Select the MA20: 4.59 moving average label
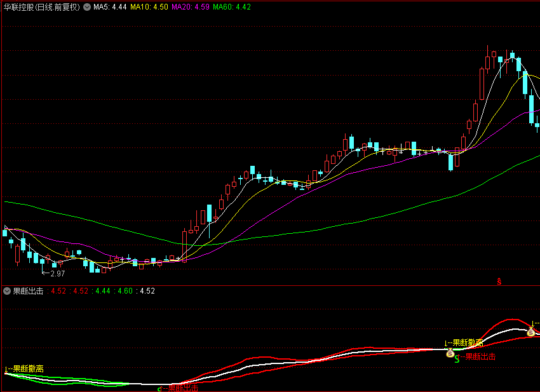Image resolution: width=540 pixels, height=392 pixels. click(191, 7)
